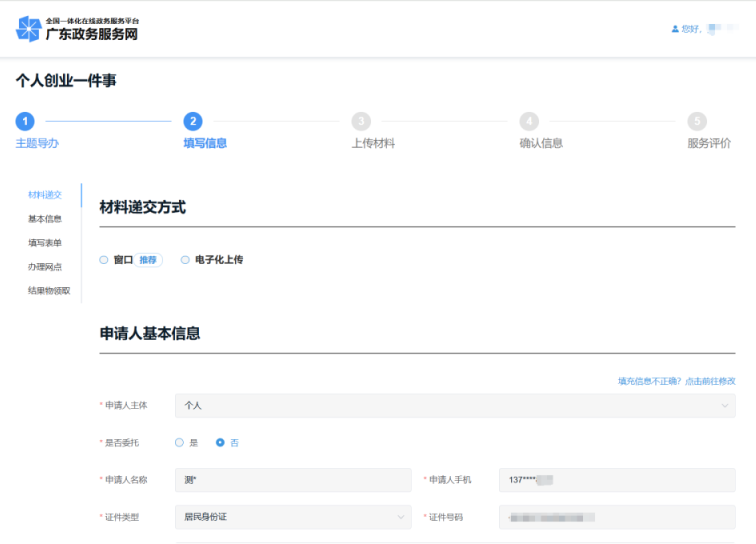The height and width of the screenshot is (544, 756).
Task: Click the 材料递交方式 section heading
Action: click(x=143, y=207)
